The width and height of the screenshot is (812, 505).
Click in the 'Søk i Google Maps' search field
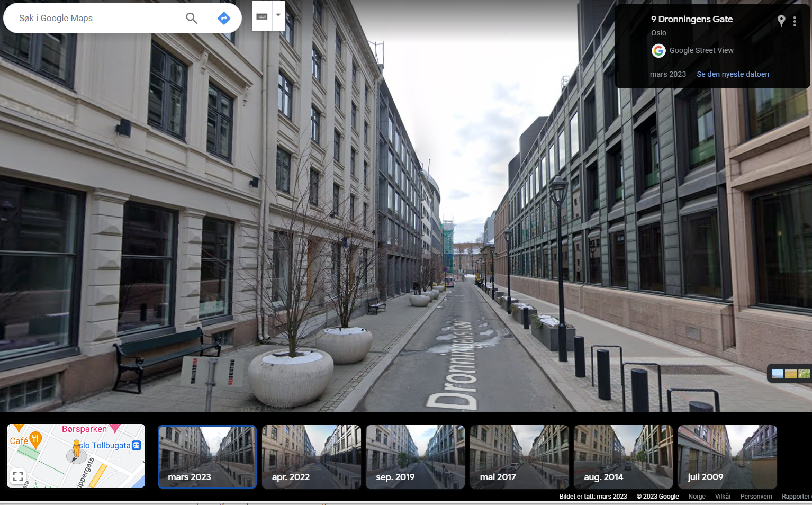pos(95,19)
